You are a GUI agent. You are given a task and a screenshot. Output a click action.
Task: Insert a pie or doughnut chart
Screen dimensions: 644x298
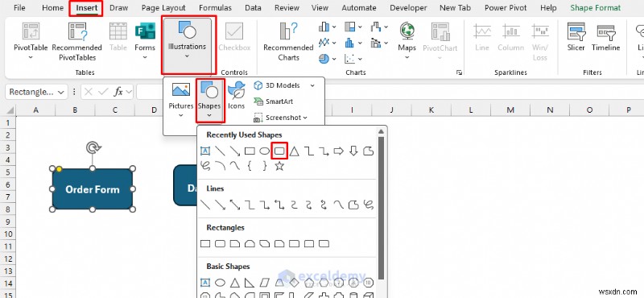(324, 58)
